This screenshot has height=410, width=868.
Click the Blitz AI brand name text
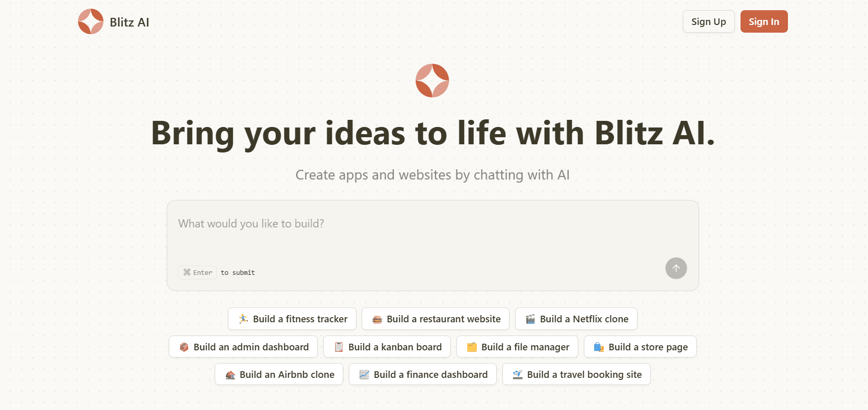click(130, 22)
